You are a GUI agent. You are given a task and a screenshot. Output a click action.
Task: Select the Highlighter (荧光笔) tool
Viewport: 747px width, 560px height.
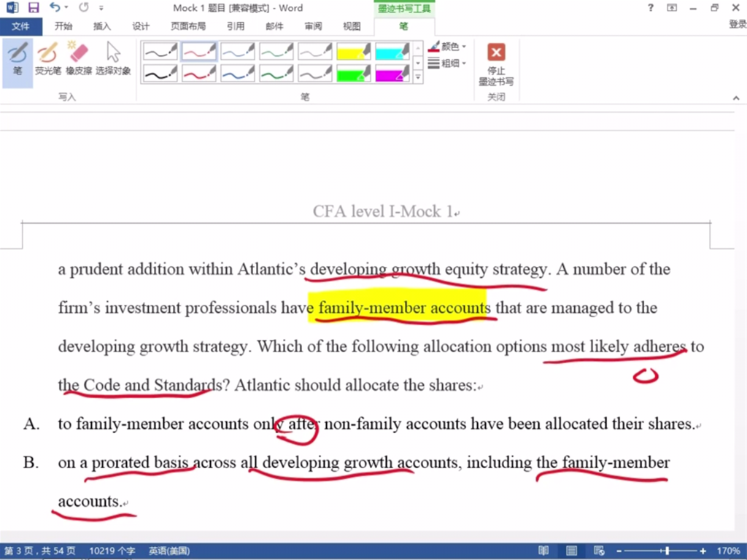[x=48, y=59]
